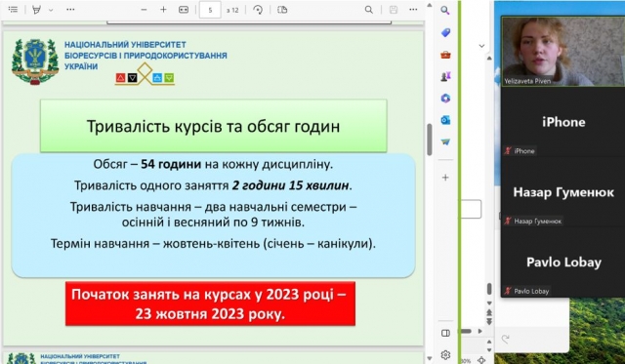Click the muted mic icon for iPhone
The width and height of the screenshot is (625, 364).
pos(508,150)
